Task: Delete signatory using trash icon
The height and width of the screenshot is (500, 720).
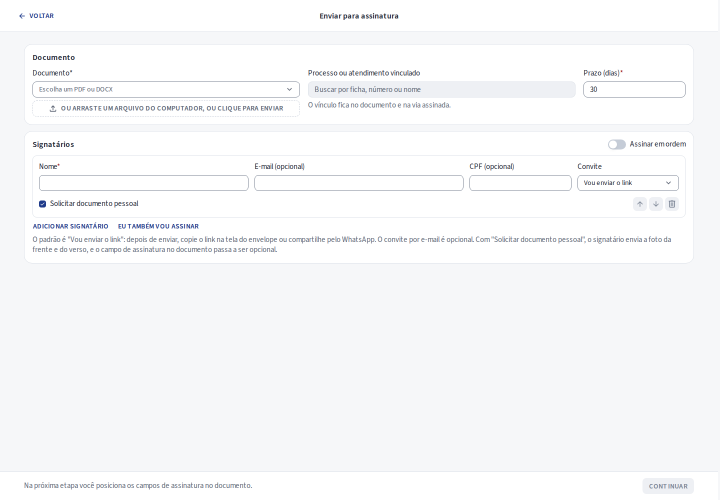Action: pos(672,204)
